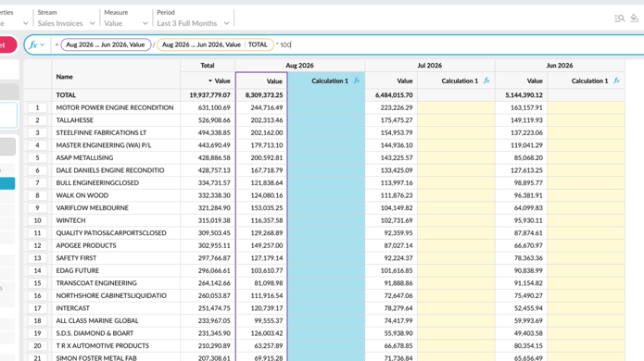
Task: Click Jul 2026 value 175,475.27
Action: click(397, 120)
